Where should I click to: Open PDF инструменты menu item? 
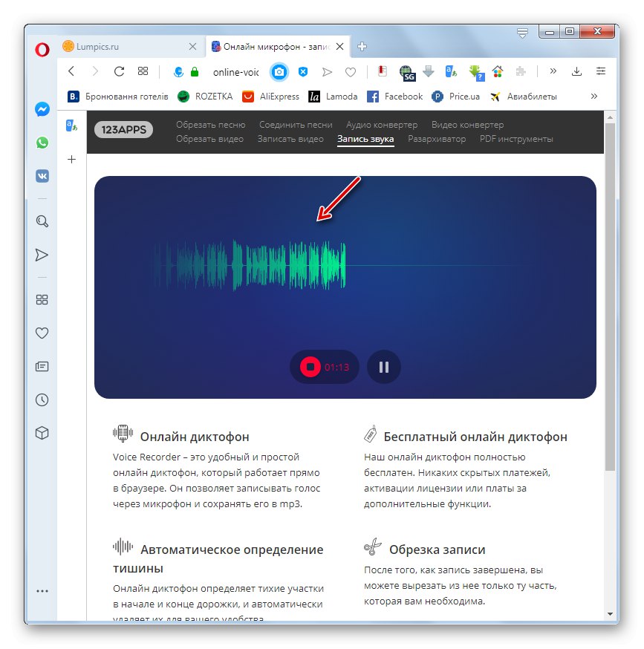[x=516, y=139]
